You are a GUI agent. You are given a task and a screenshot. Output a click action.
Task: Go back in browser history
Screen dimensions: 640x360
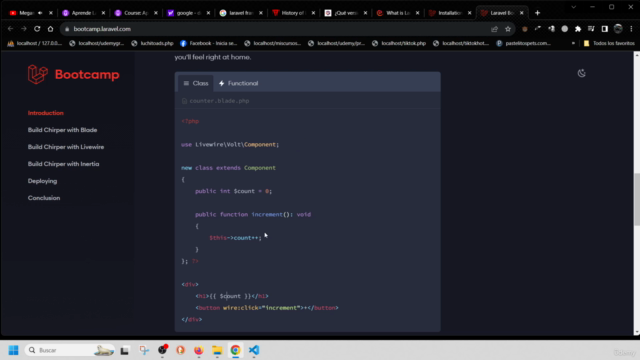point(11,29)
